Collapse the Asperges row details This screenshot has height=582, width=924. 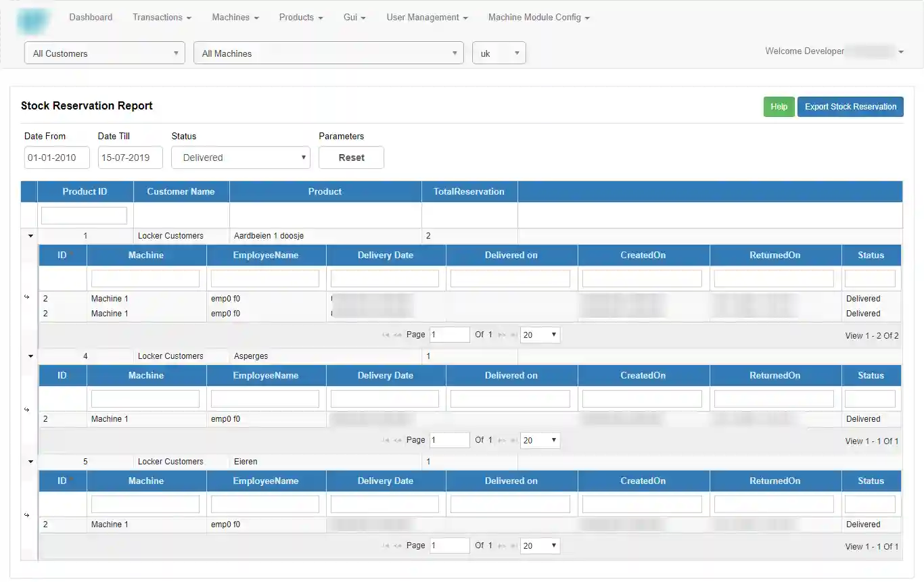[x=30, y=356]
